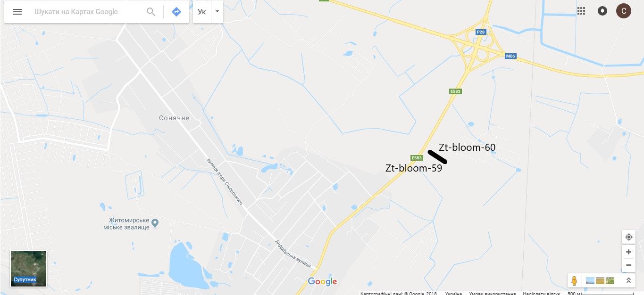This screenshot has width=644, height=295.
Task: Click the search magnifier icon
Action: [151, 12]
